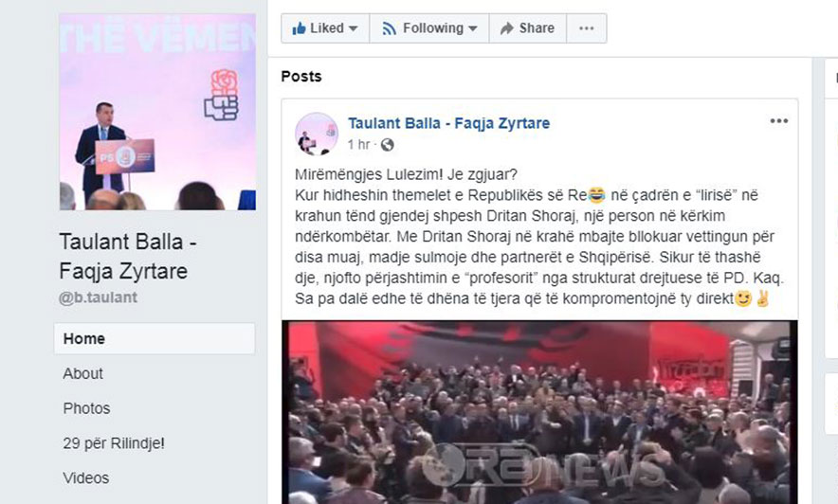Open the 29 për Rilindje! page tab
Screen dimensions: 838x504
click(x=114, y=443)
